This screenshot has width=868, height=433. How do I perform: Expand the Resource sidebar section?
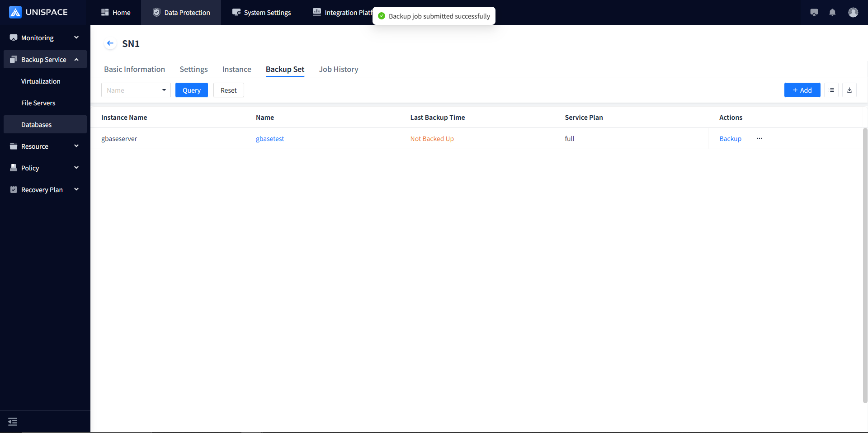pyautogui.click(x=45, y=146)
